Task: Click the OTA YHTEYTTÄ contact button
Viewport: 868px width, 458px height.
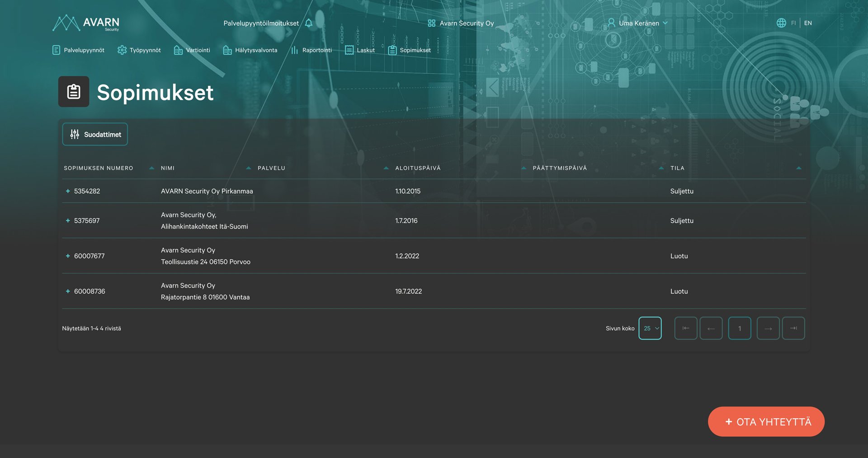Action: click(x=766, y=421)
